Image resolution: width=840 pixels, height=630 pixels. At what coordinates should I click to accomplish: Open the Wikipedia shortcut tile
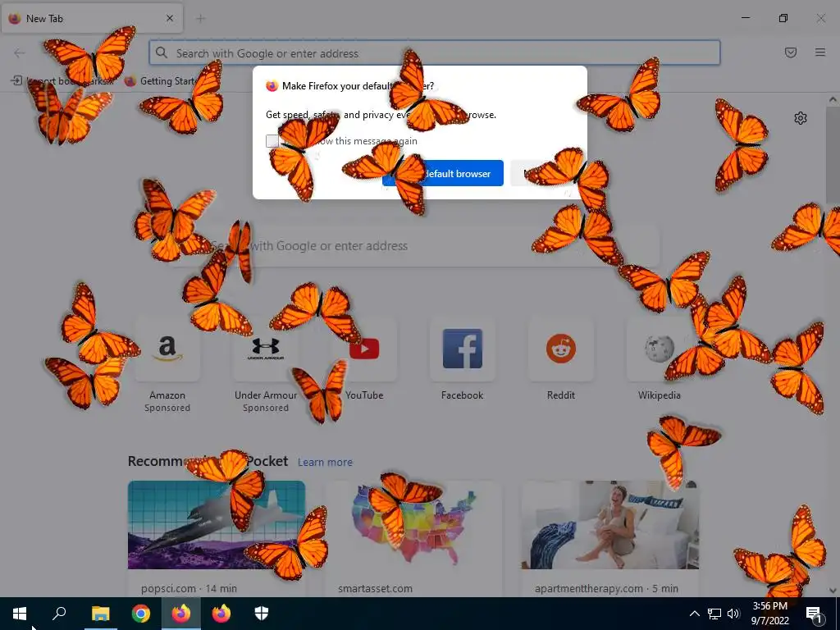(659, 349)
